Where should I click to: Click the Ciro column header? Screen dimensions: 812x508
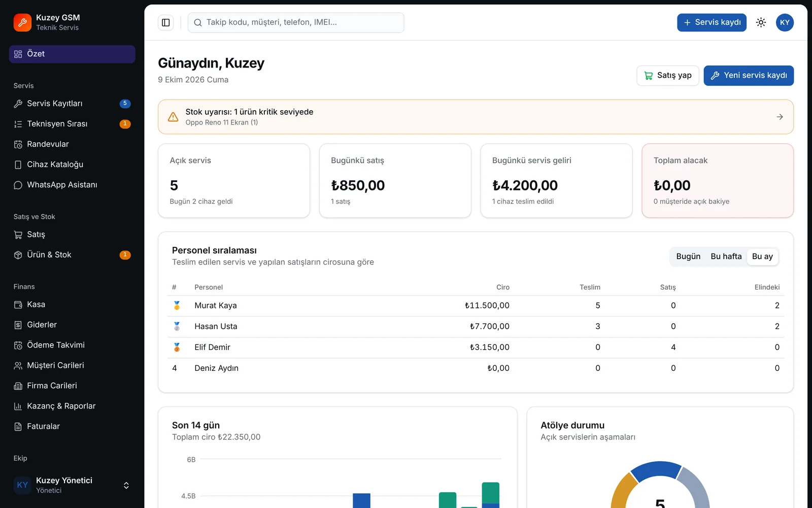[502, 287]
